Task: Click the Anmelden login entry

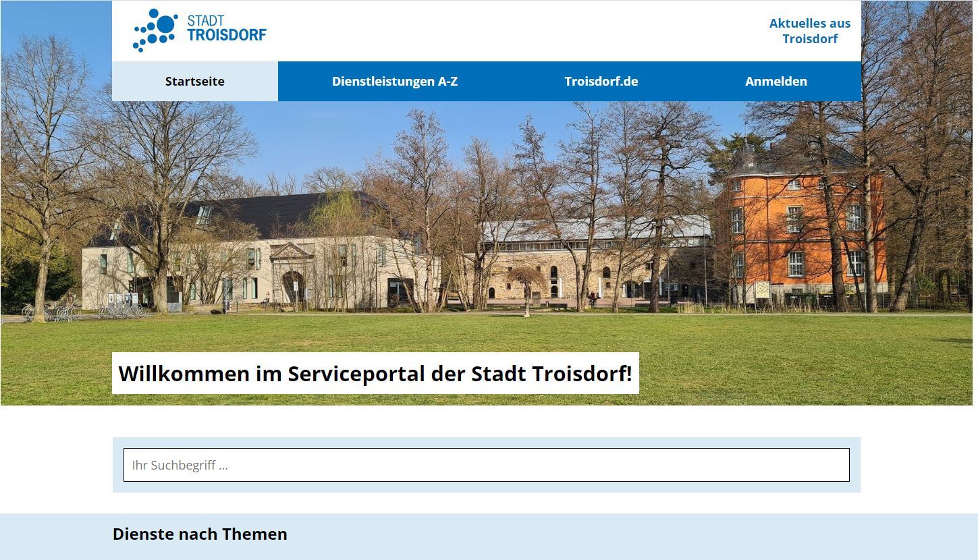Action: [x=776, y=81]
